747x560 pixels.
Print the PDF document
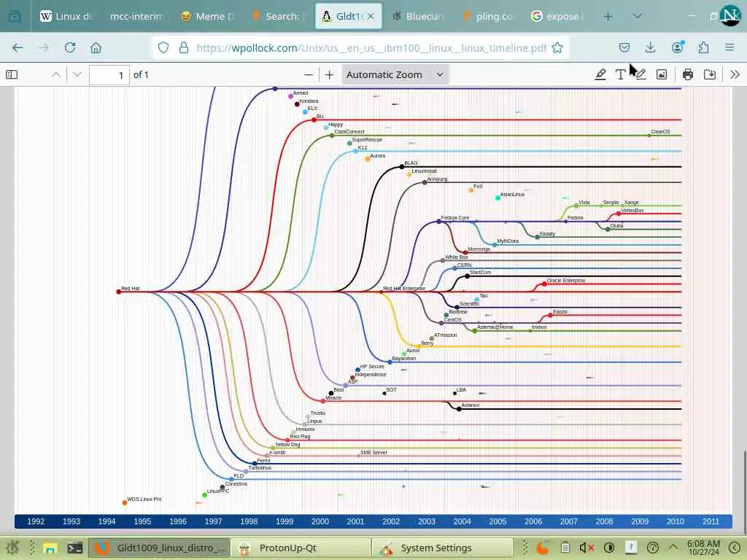[687, 75]
